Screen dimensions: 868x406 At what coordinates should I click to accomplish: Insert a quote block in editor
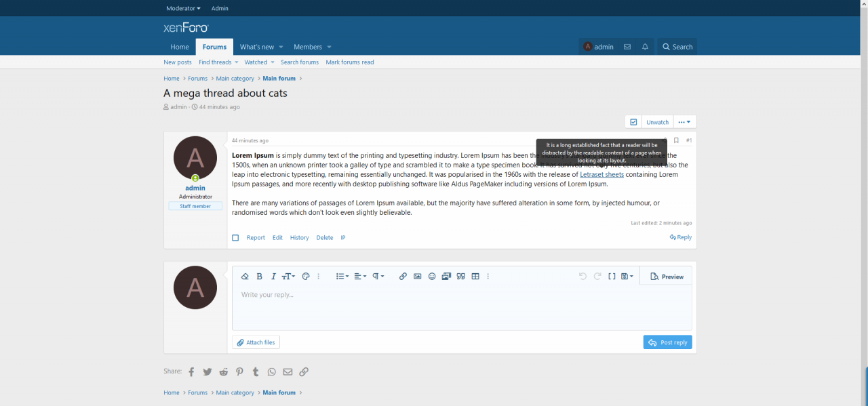(x=461, y=277)
